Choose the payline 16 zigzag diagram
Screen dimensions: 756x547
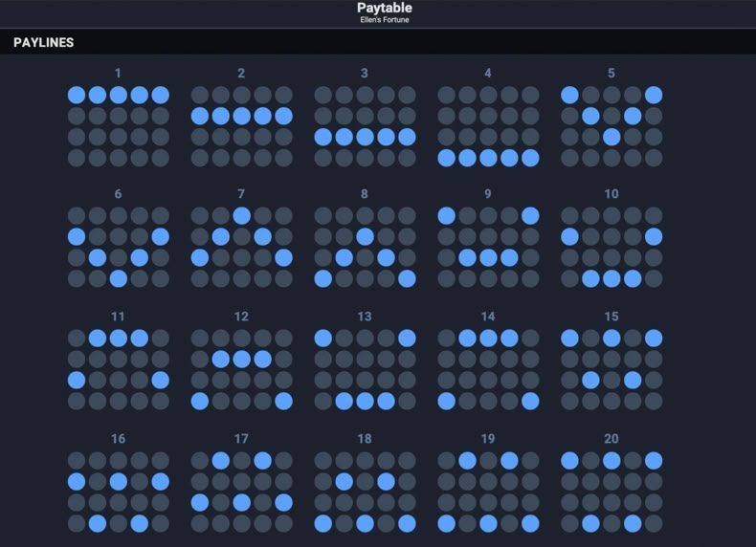118,492
